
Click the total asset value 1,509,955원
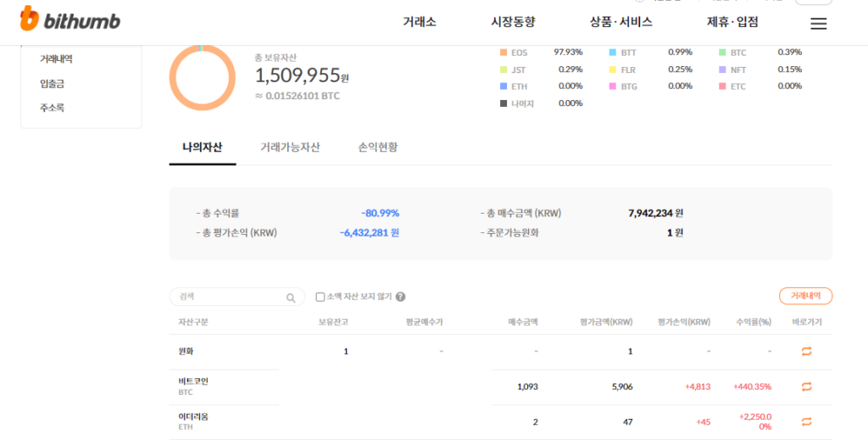coord(302,75)
